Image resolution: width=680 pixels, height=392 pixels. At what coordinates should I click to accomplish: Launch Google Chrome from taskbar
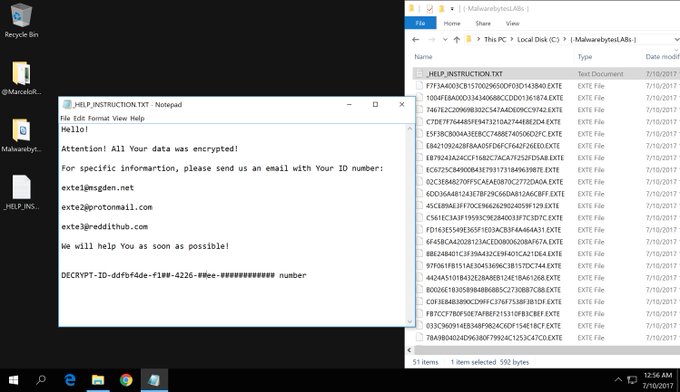126,380
